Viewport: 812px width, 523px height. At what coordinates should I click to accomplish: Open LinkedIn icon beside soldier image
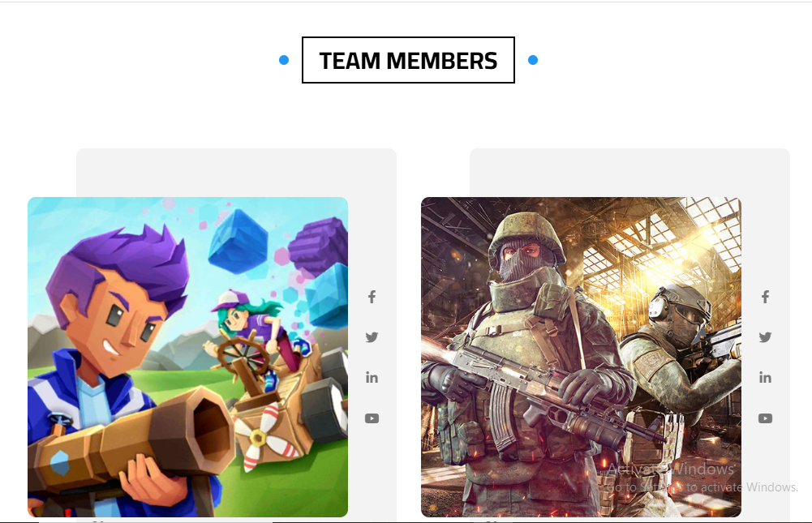[x=766, y=378]
